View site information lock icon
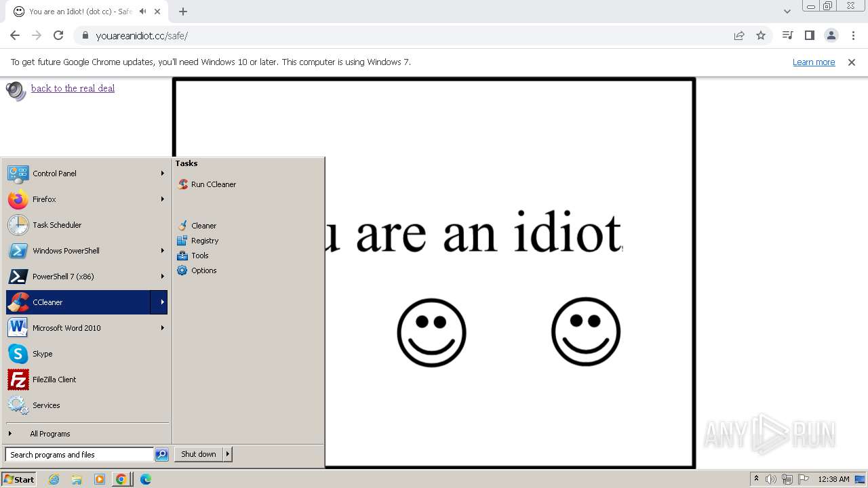868x488 pixels. tap(85, 35)
